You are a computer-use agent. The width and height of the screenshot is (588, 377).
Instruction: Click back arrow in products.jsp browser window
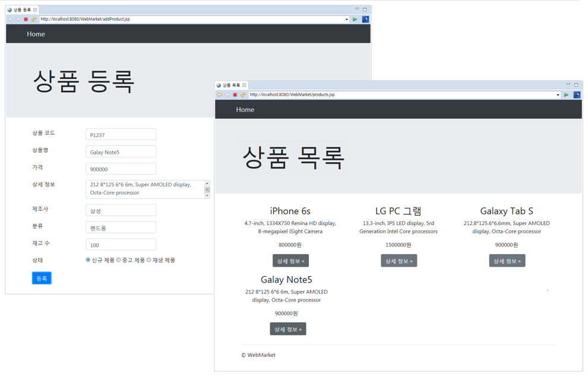point(220,95)
